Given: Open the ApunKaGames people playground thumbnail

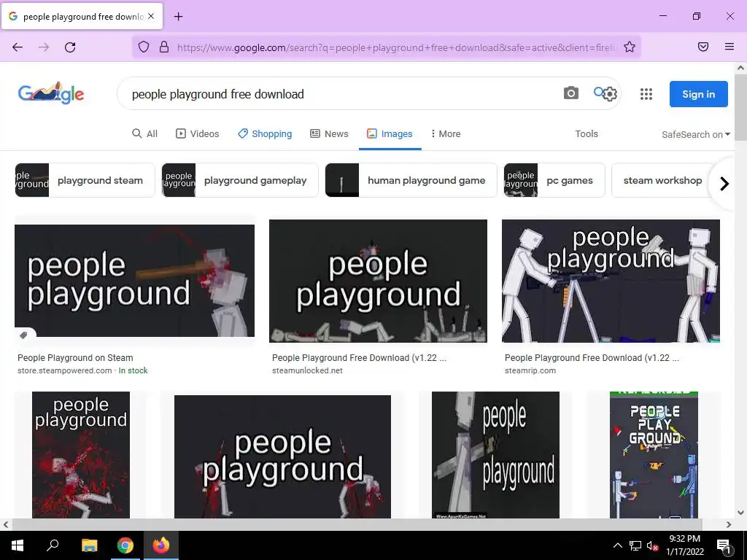Looking at the screenshot, I should pyautogui.click(x=495, y=455).
